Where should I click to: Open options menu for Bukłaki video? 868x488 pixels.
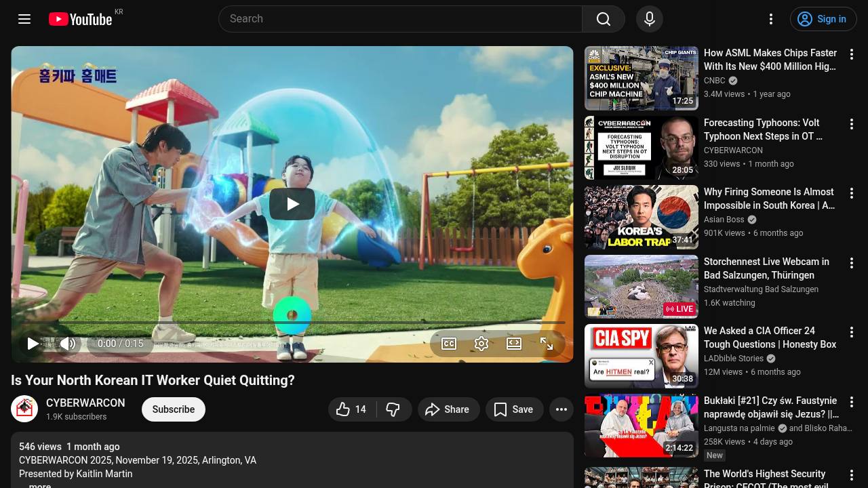coord(852,402)
